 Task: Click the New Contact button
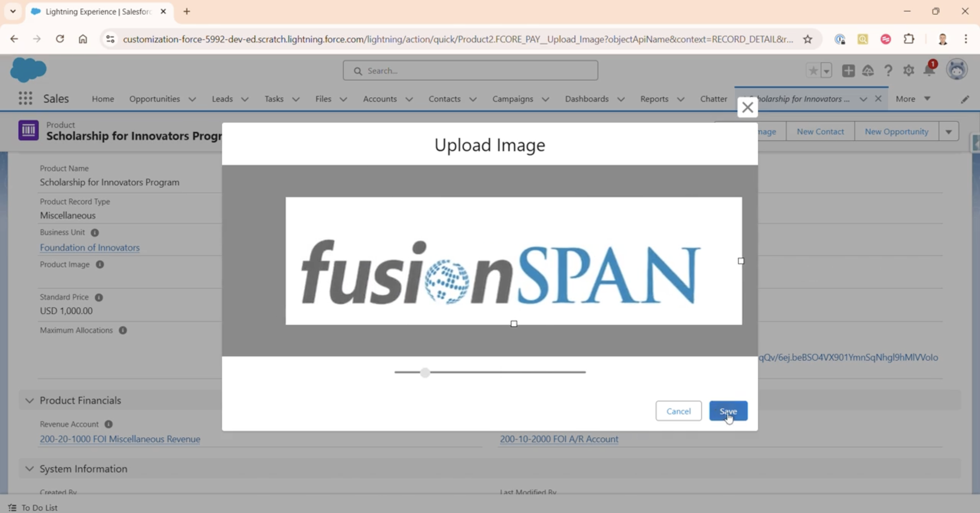820,132
